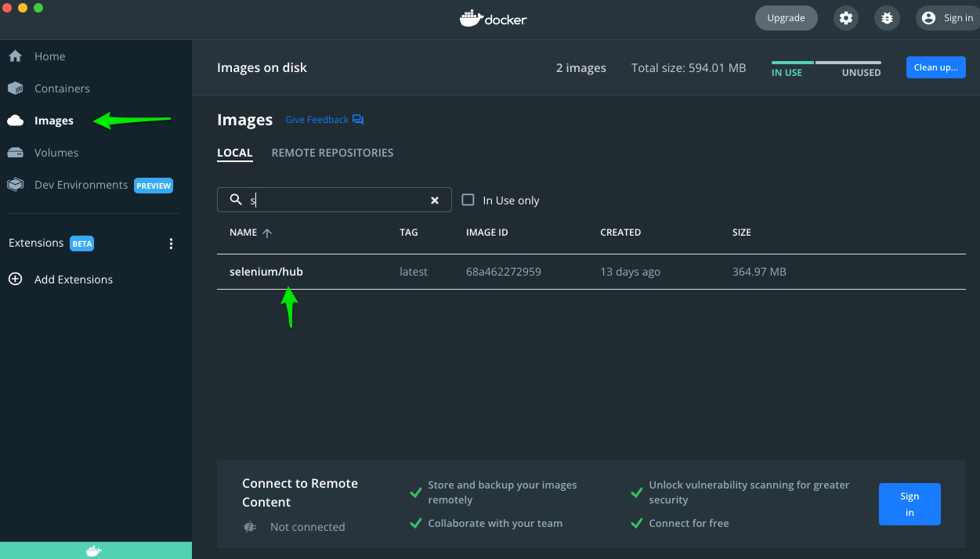The width and height of the screenshot is (980, 559).
Task: Click Collaborate with your team checkmark
Action: [x=416, y=523]
